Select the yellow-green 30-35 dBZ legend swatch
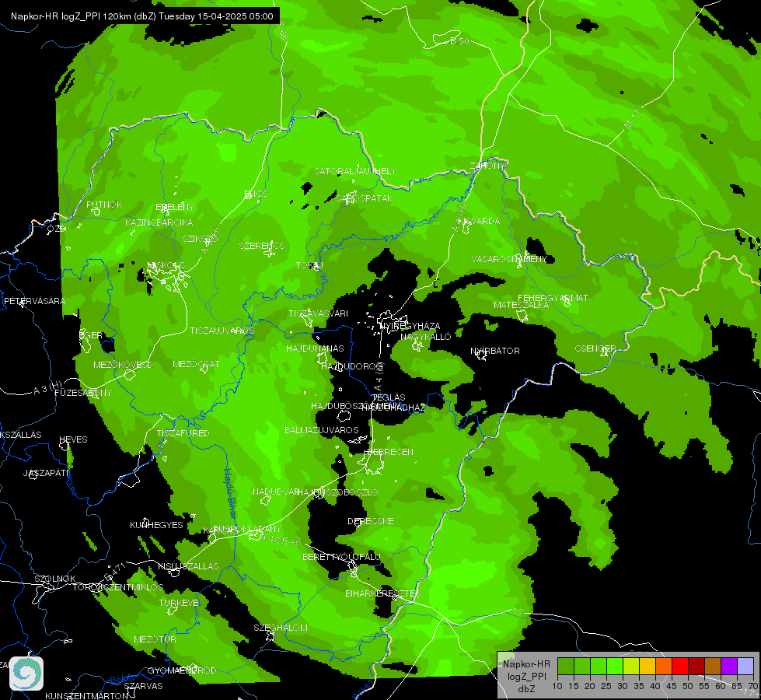The width and height of the screenshot is (761, 700). (631, 667)
